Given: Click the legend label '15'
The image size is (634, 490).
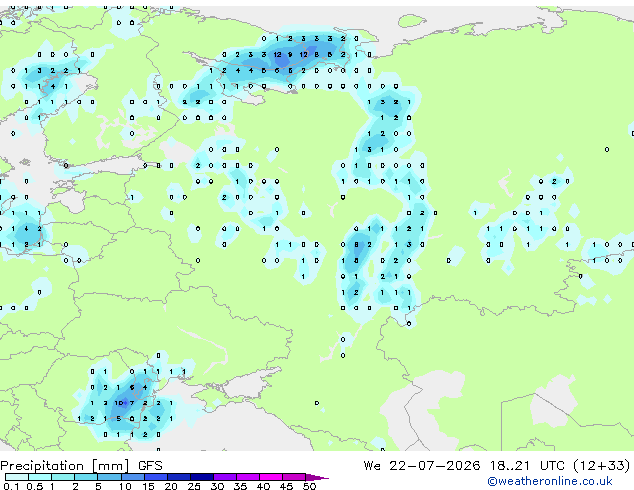Looking at the screenshot, I should click(x=148, y=486).
